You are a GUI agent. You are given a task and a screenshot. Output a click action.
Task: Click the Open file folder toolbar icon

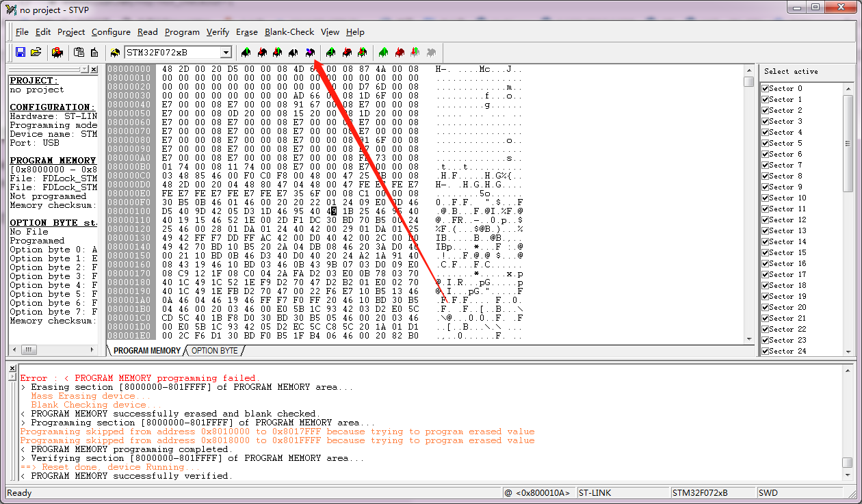tap(36, 52)
